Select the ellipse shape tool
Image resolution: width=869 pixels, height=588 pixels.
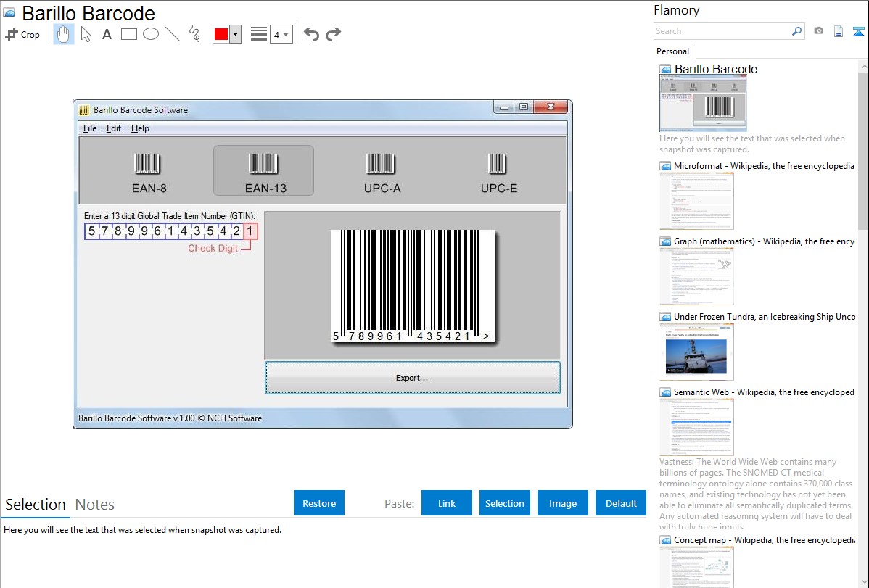[151, 34]
